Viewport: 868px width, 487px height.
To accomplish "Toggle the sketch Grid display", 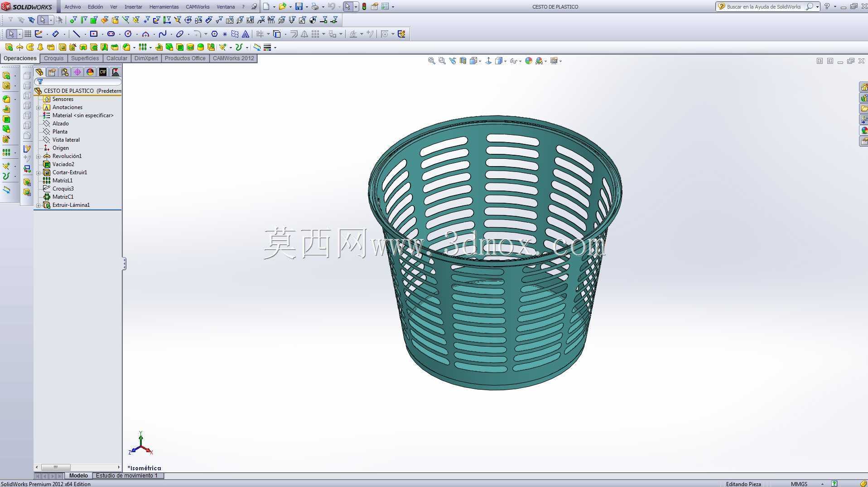I will tap(28, 34).
